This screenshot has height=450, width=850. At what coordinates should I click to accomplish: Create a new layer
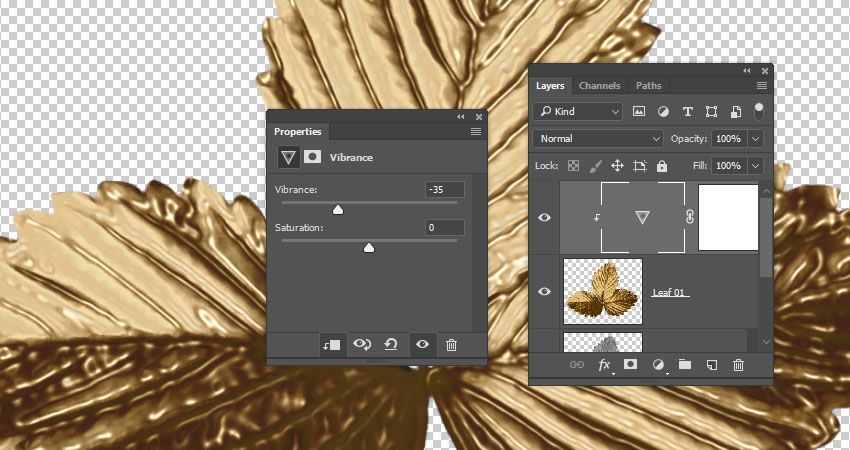coord(712,365)
